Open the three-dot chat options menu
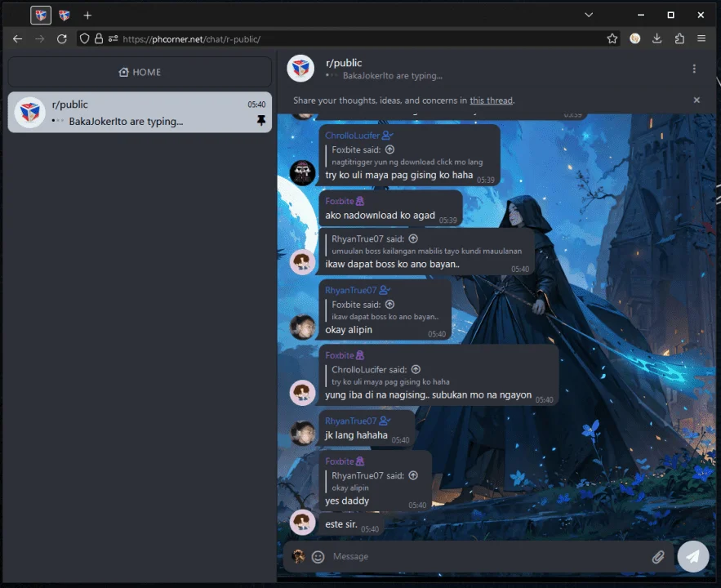Screen dimensions: 721x588 pyautogui.click(x=694, y=69)
